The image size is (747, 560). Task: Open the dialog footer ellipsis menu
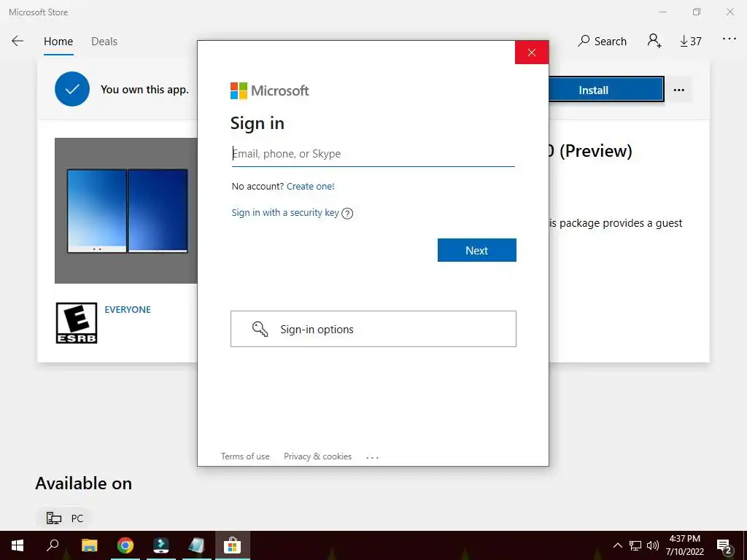tap(372, 457)
